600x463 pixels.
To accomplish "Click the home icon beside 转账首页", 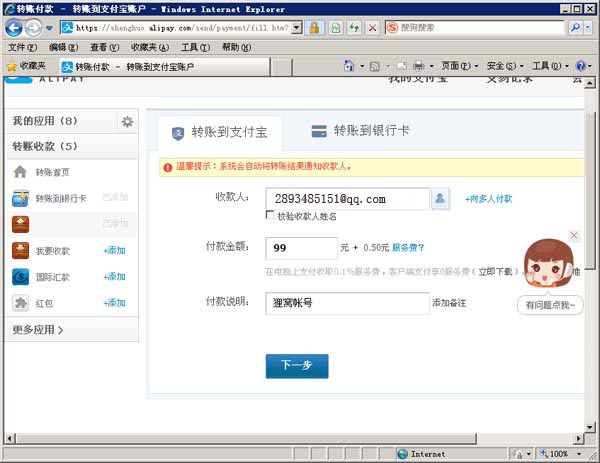I will pos(20,172).
